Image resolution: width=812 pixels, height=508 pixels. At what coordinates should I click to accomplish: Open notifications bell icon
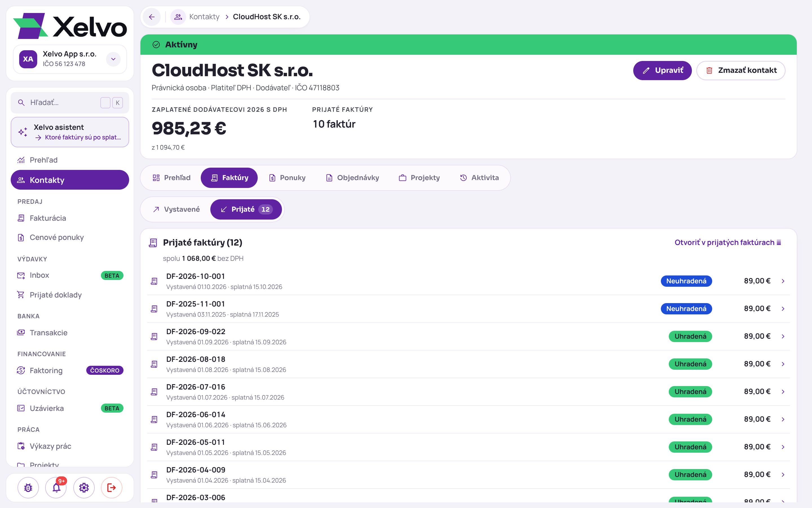[x=56, y=487]
